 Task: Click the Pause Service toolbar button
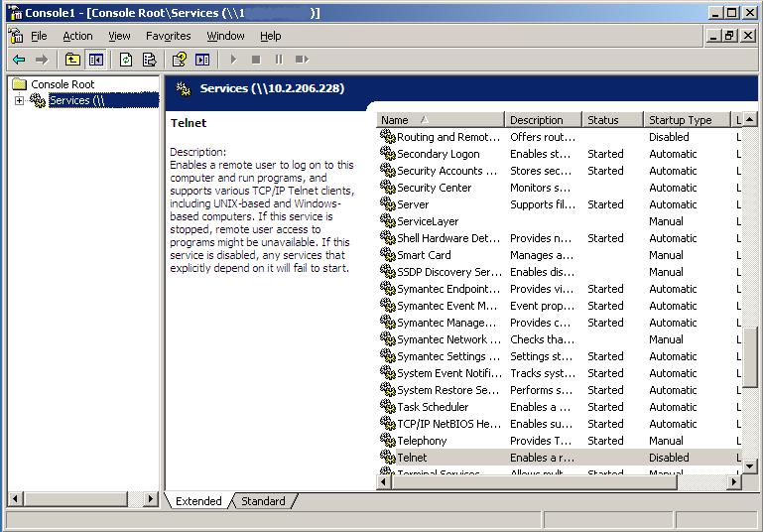279,60
